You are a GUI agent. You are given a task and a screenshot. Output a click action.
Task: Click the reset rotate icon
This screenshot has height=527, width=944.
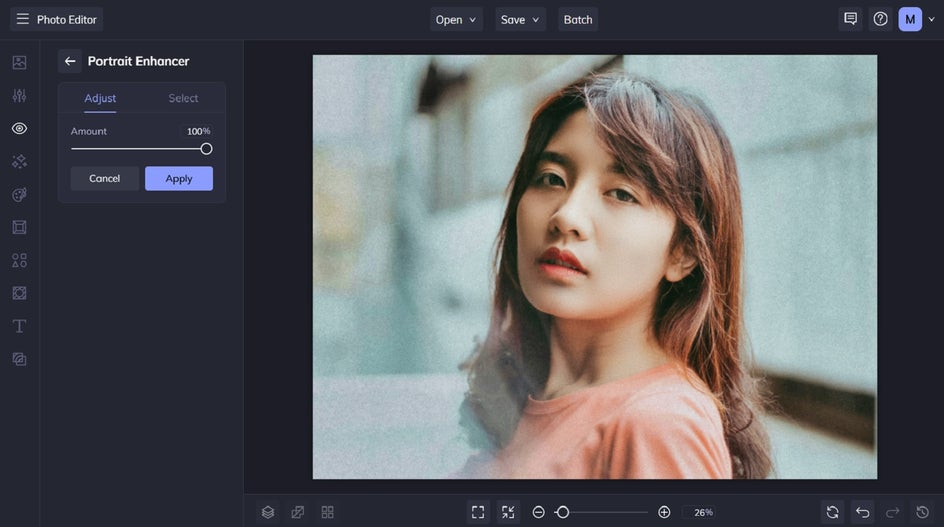[833, 512]
